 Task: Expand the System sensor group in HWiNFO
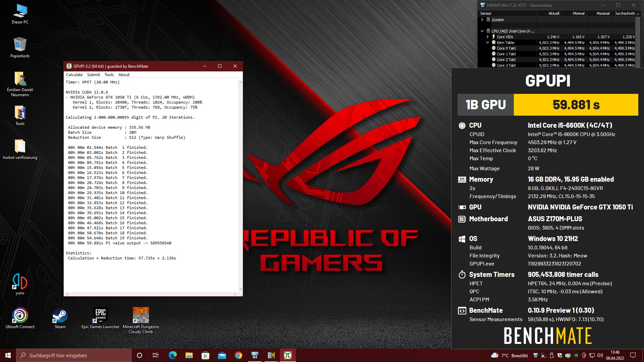[482, 20]
